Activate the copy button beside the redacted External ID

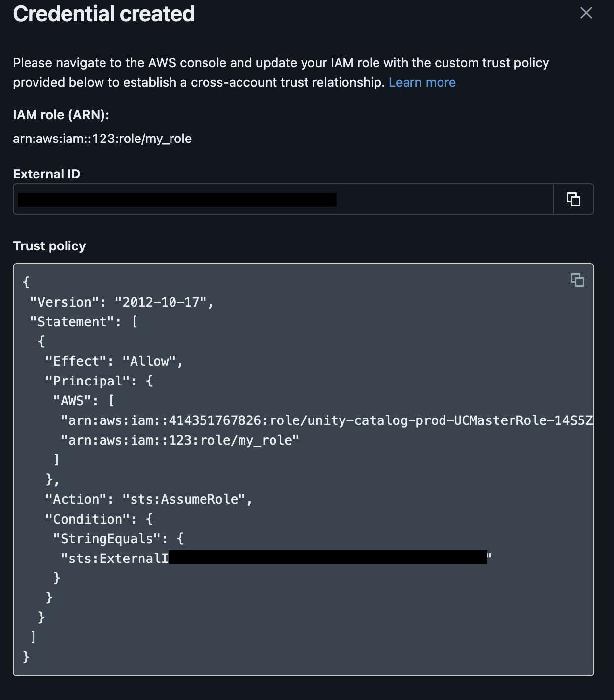[573, 199]
